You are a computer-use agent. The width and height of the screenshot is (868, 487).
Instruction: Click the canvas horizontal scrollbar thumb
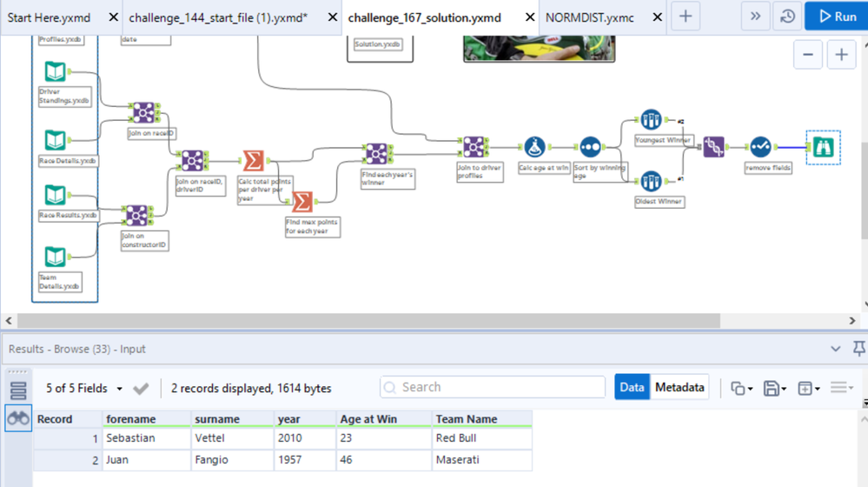[368, 321]
